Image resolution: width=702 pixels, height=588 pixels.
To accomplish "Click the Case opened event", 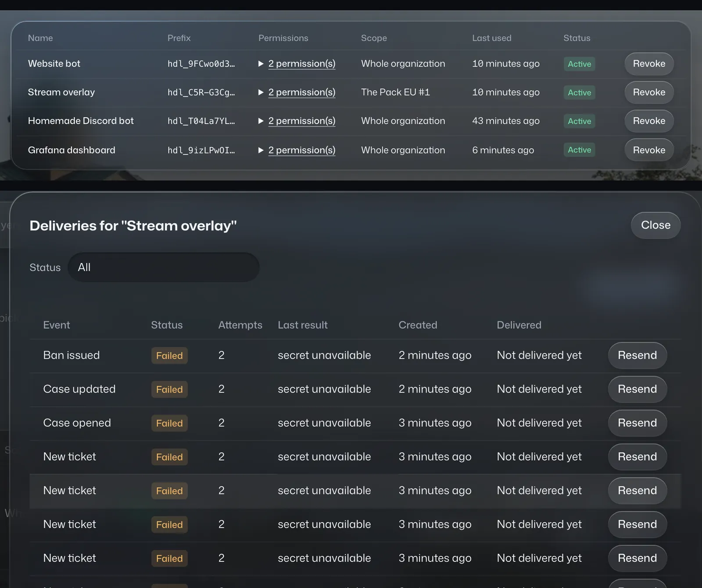I will coord(77,423).
